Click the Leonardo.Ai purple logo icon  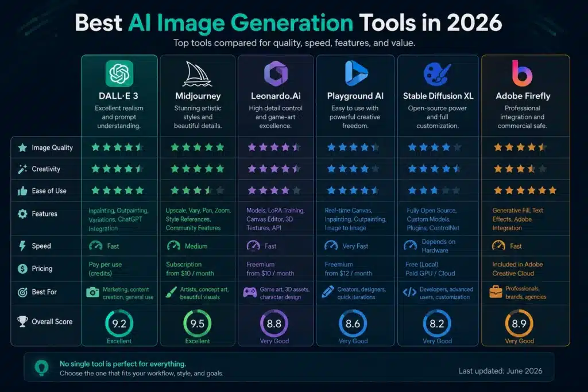tap(276, 73)
